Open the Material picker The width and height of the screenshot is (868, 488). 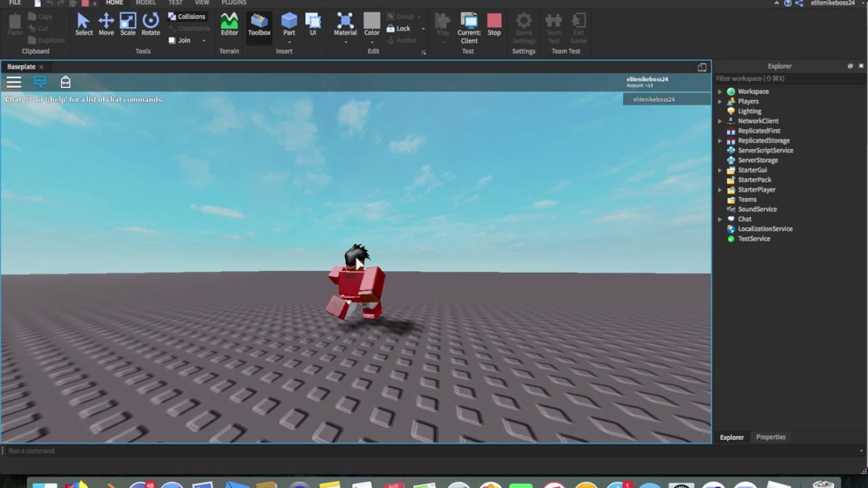[345, 24]
